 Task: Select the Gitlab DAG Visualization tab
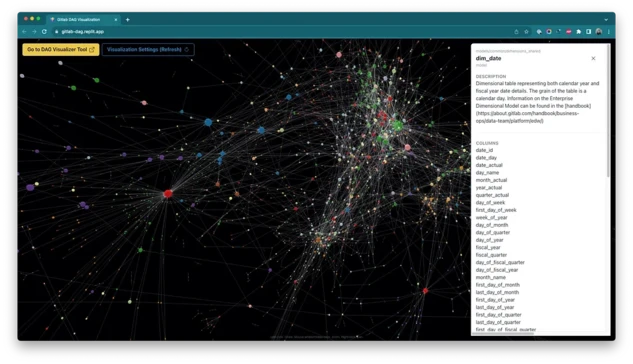pos(79,19)
